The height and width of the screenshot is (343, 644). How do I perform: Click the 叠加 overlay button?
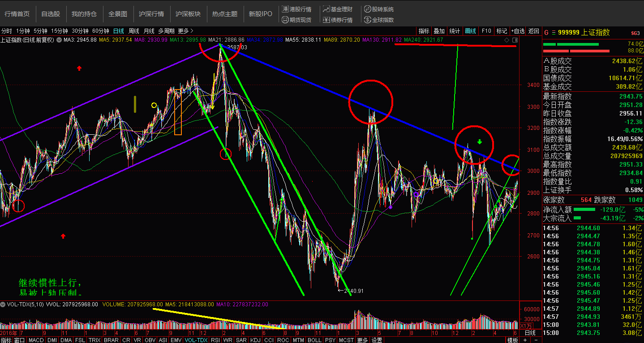439,31
